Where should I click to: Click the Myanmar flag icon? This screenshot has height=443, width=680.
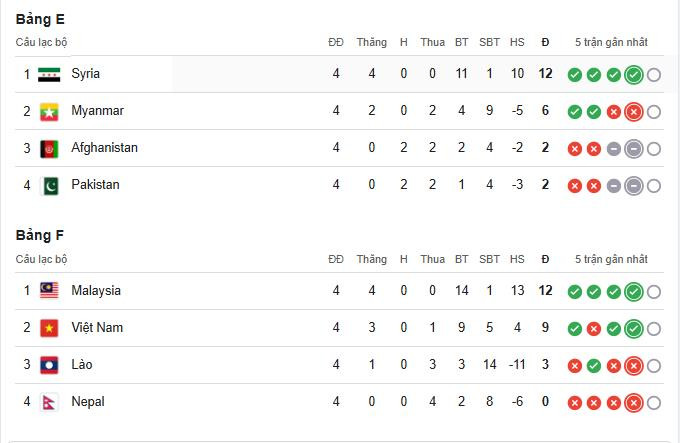tap(49, 111)
